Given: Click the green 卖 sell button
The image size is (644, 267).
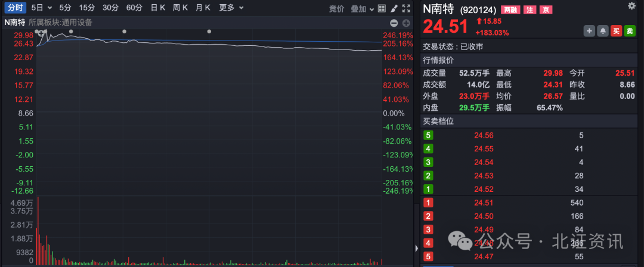Looking at the screenshot, I should [x=630, y=31].
